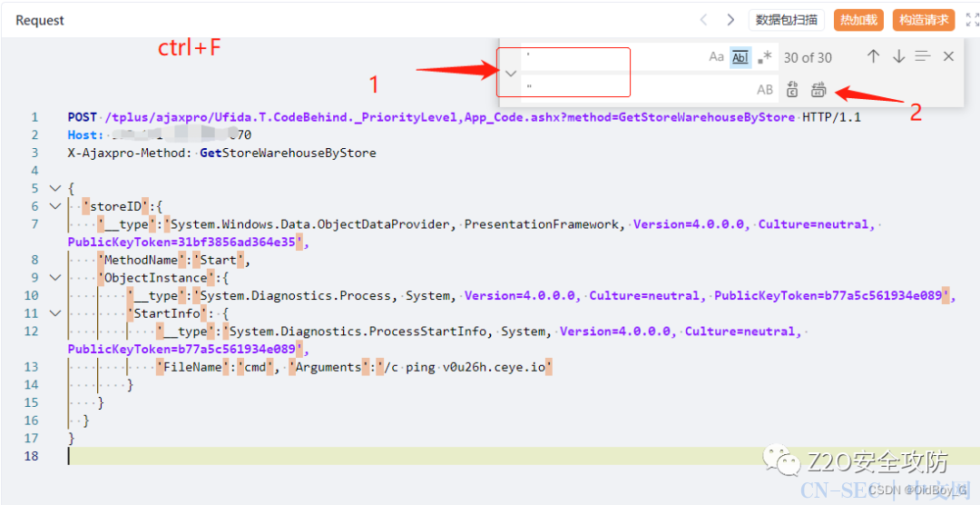
Task: Click the request URL path on line 1
Action: 451,117
